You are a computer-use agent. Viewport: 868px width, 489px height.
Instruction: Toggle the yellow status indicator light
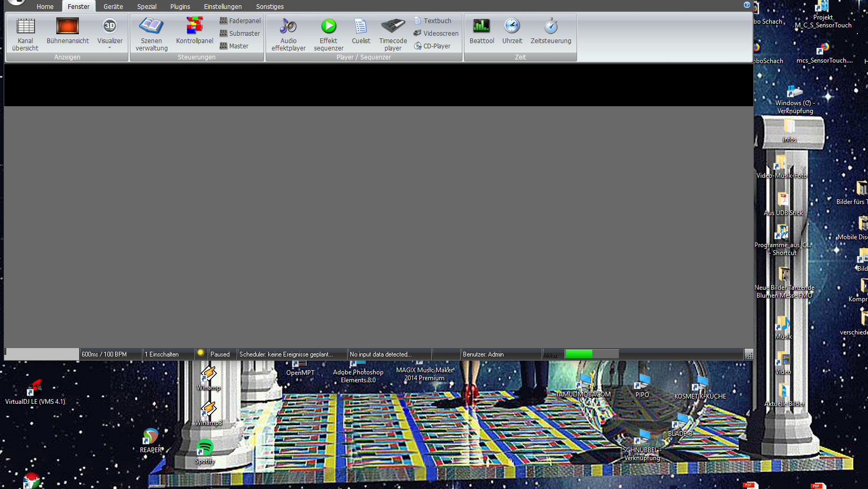(x=200, y=353)
